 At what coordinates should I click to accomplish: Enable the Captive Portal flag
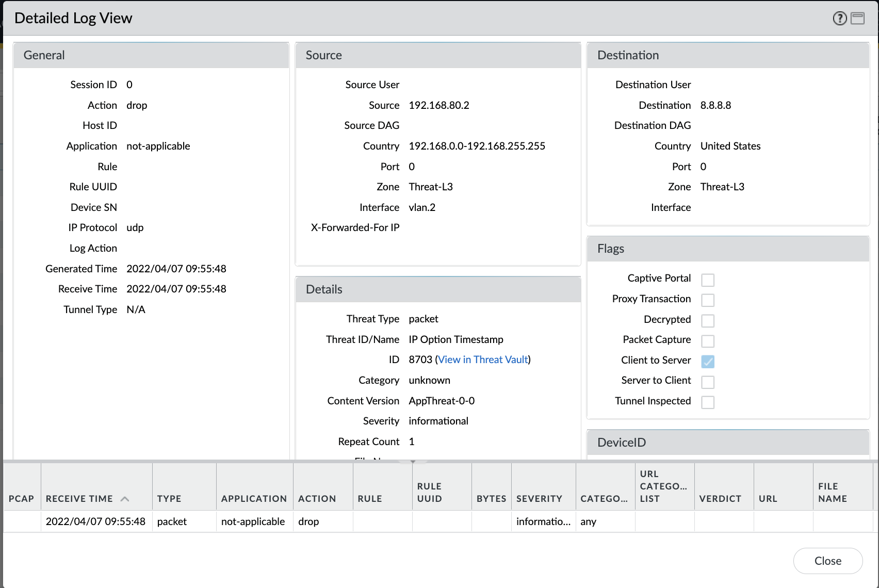pos(708,279)
